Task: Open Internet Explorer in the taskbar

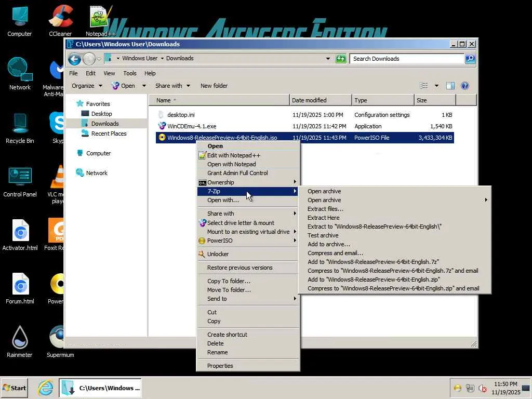Action: [45, 388]
